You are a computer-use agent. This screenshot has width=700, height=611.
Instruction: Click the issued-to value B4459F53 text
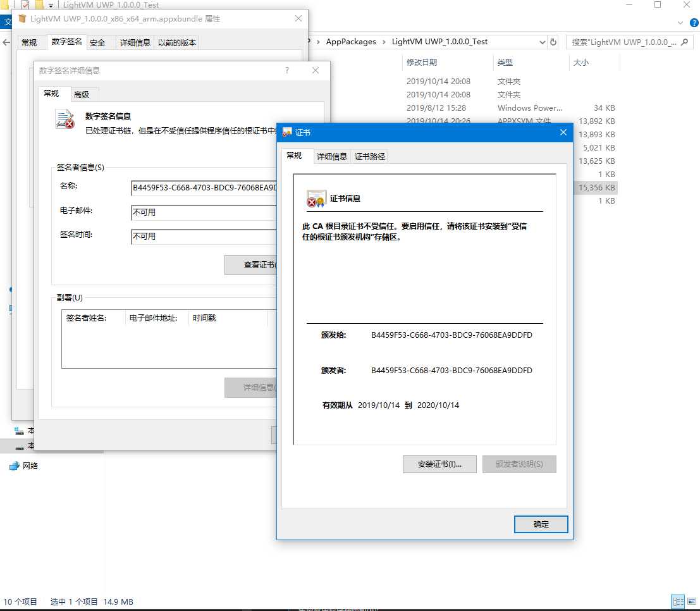[x=451, y=335]
